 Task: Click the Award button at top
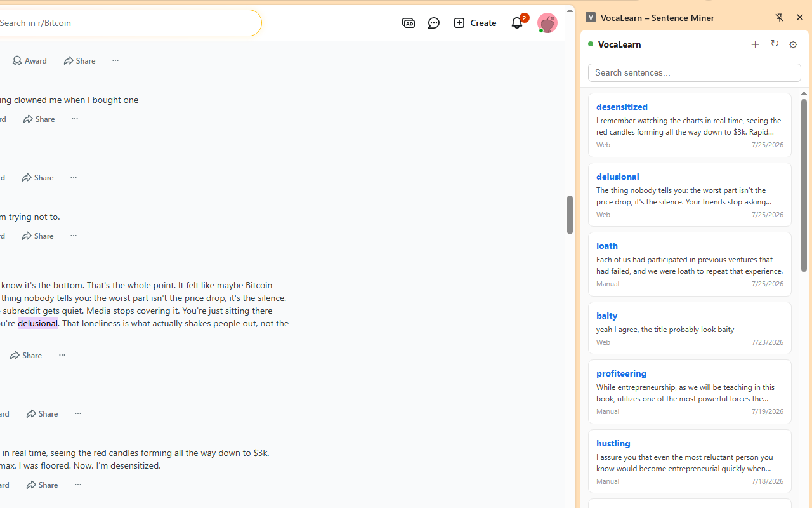(30, 60)
